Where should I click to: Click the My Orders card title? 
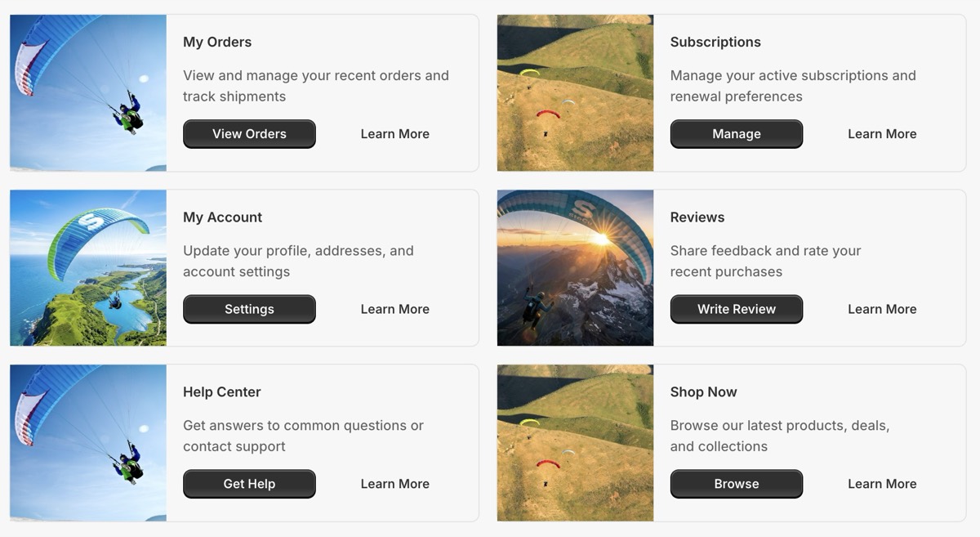217,43
